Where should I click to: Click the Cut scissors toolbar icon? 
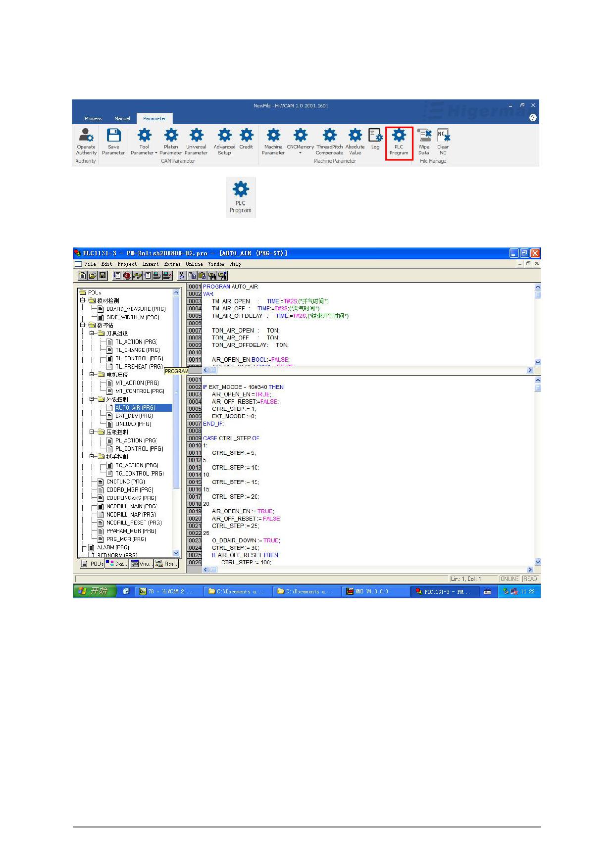click(x=182, y=276)
